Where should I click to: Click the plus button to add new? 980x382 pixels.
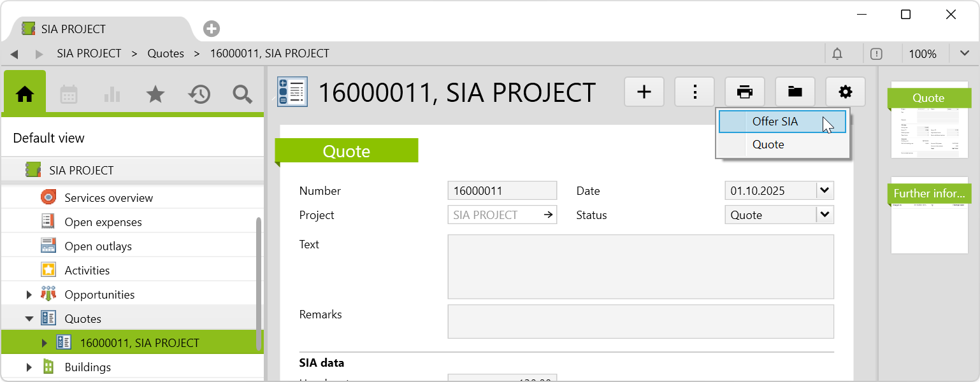click(x=644, y=92)
